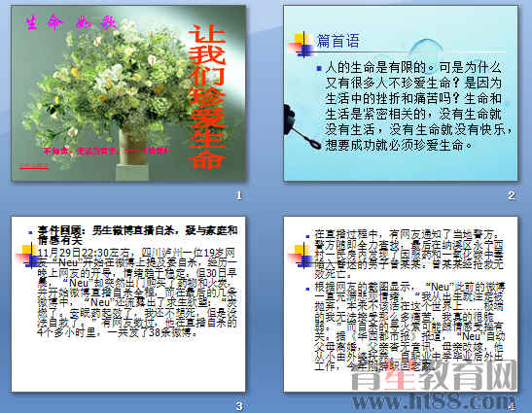Click the colored squares design icon on slide 4
Screen dimensions: 532x413
pyautogui.click(x=301, y=256)
